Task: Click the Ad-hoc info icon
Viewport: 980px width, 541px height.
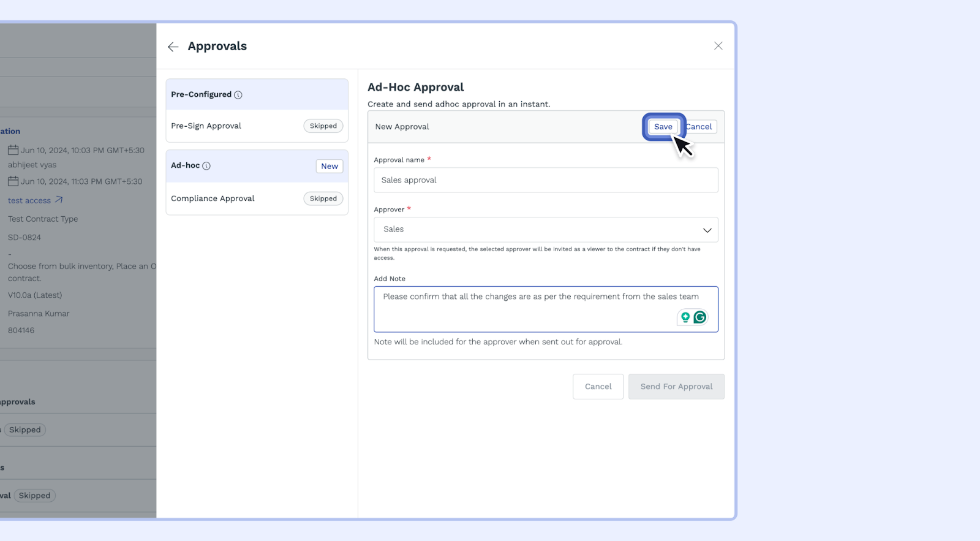Action: 206,166
